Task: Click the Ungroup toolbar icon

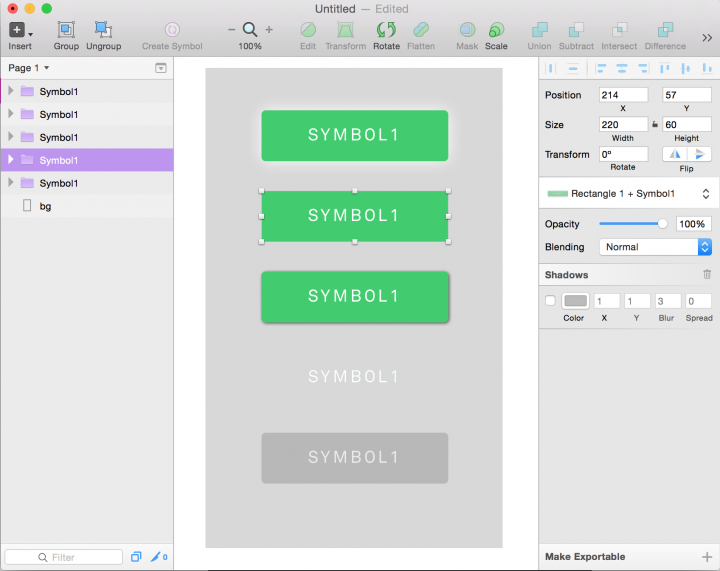Action: tap(103, 30)
